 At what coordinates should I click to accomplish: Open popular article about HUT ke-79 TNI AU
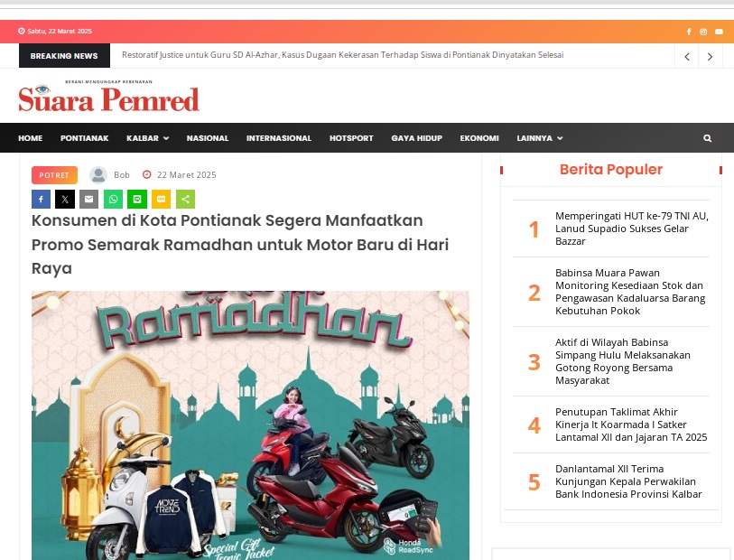coord(631,229)
